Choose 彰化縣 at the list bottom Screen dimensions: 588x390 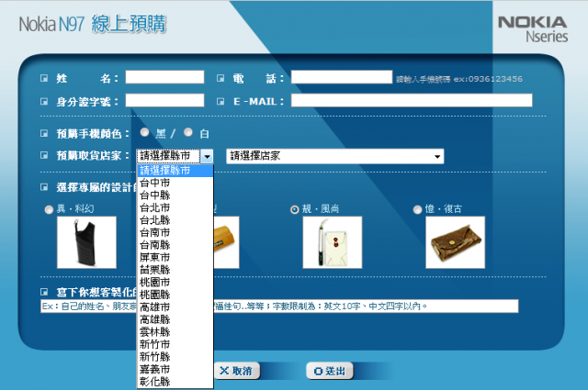pyautogui.click(x=175, y=382)
